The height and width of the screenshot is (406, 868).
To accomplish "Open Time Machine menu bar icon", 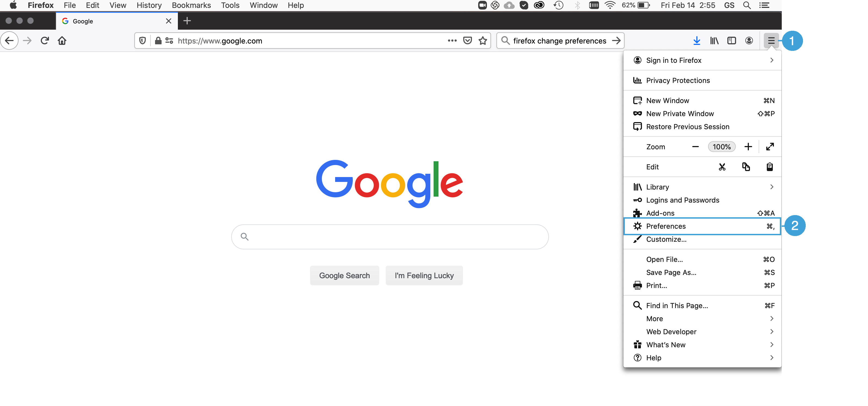I will point(558,5).
